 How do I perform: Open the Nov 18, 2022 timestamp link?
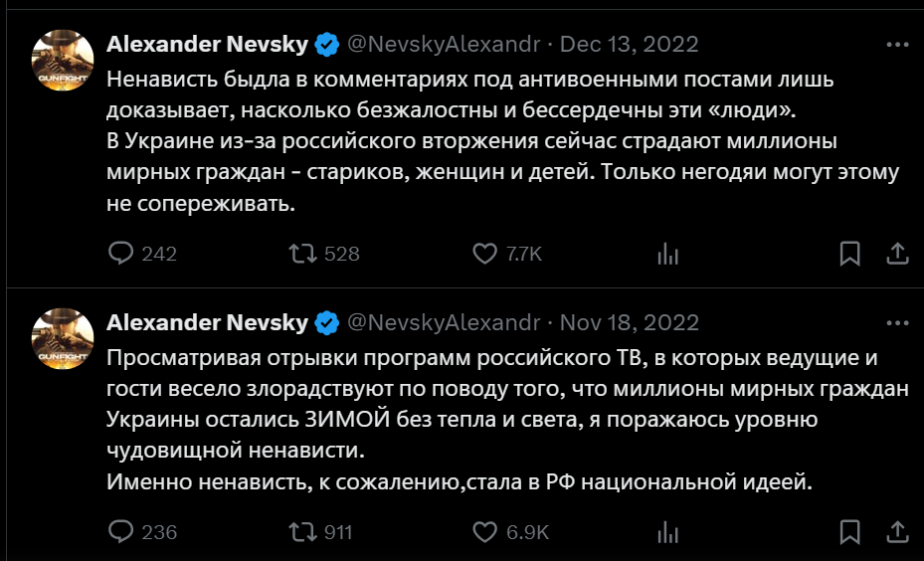[x=630, y=323]
